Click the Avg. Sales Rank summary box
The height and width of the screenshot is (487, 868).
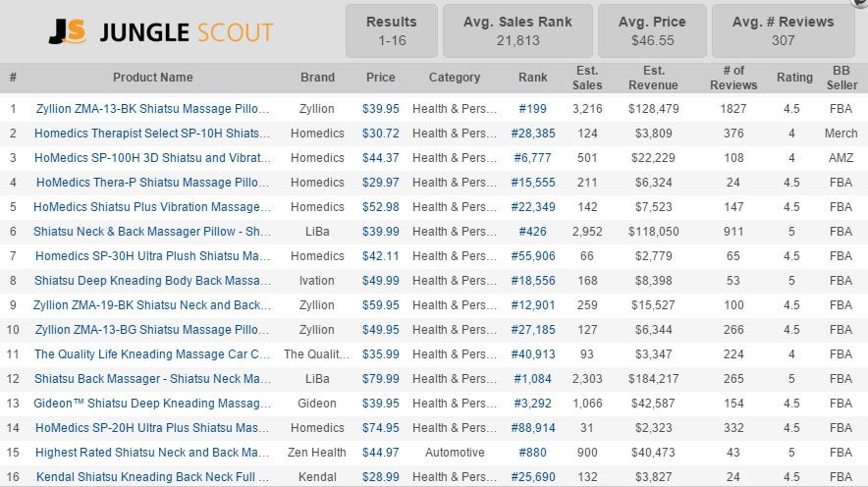(x=519, y=30)
